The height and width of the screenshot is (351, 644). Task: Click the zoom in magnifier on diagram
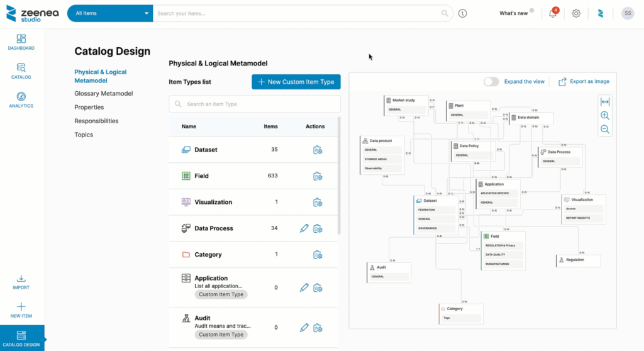click(x=604, y=116)
